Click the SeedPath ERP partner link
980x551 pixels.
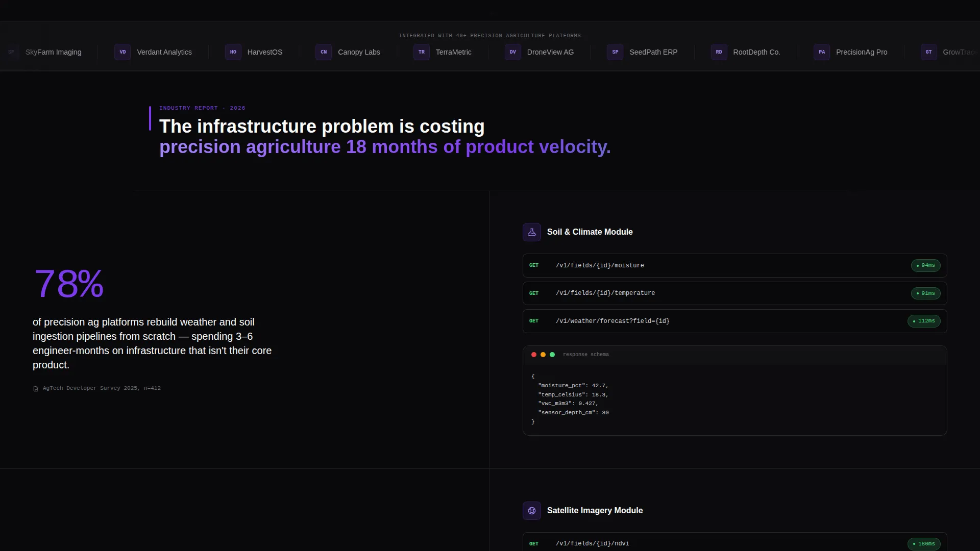point(642,52)
